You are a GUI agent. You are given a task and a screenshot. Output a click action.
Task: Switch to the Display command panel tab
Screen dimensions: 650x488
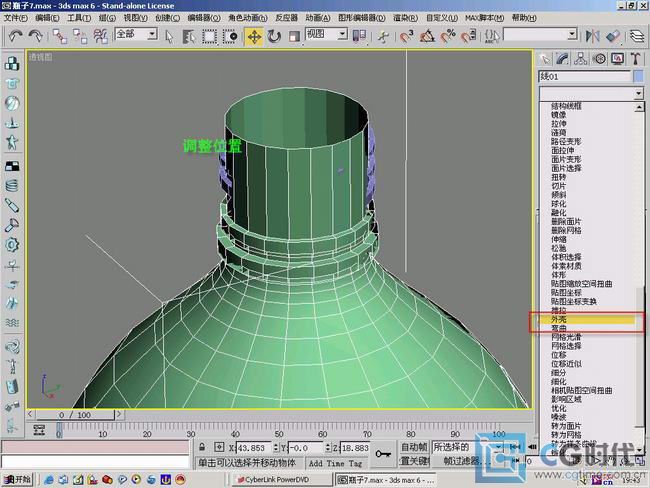click(617, 59)
